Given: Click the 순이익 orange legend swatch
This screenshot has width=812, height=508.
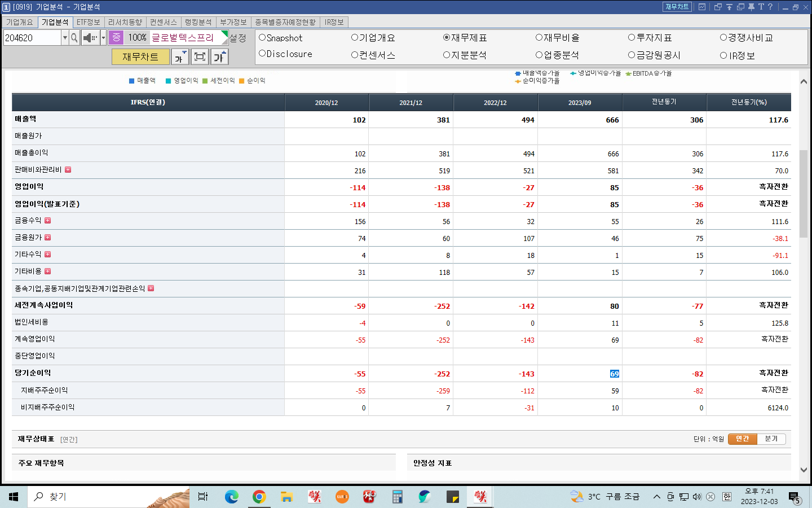Looking at the screenshot, I should [x=241, y=81].
